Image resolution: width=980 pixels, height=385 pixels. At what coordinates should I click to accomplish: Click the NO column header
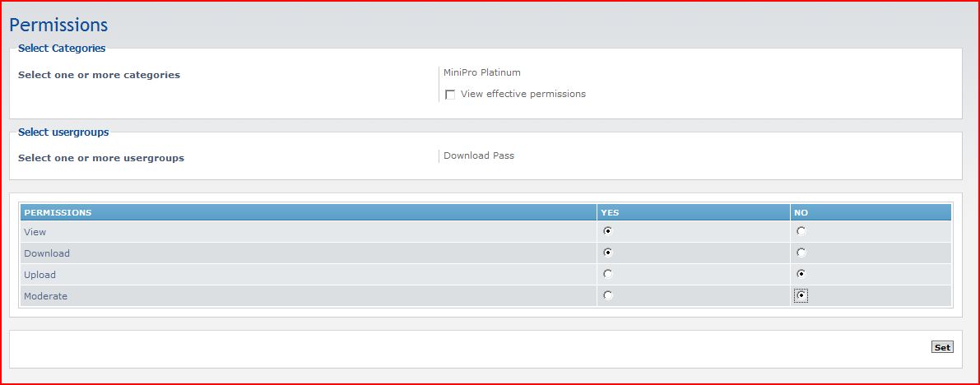point(801,212)
